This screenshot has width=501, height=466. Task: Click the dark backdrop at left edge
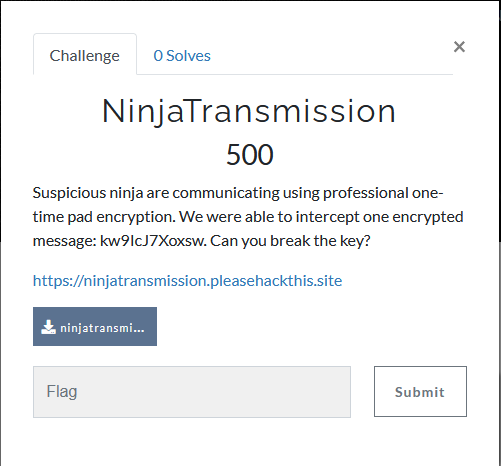tap(0, 120)
